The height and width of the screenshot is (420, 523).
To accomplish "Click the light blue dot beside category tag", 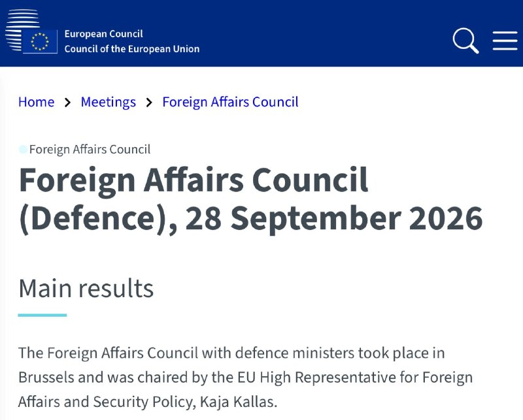I will click(23, 150).
